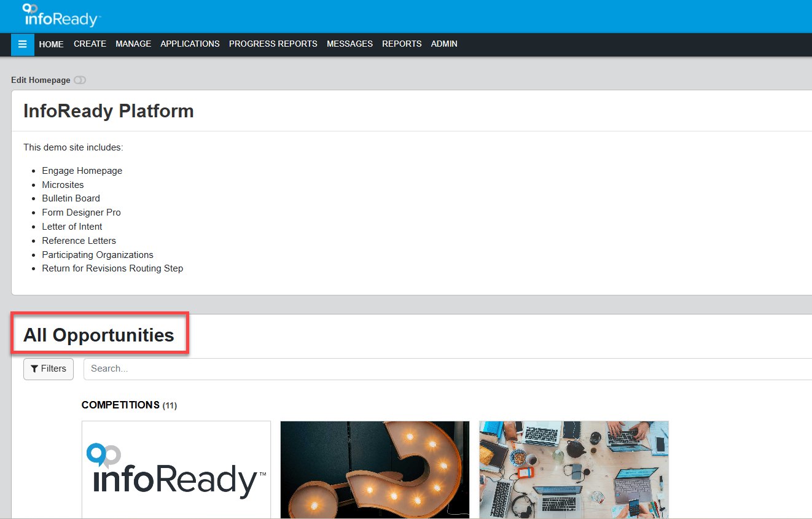Open the PROGRESS REPORTS menu
812x519 pixels.
point(273,44)
